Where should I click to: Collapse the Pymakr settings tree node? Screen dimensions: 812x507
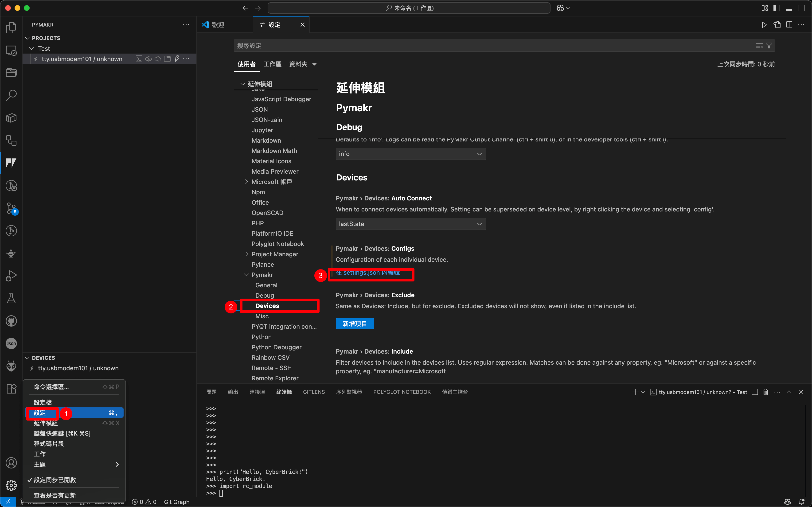pos(246,275)
